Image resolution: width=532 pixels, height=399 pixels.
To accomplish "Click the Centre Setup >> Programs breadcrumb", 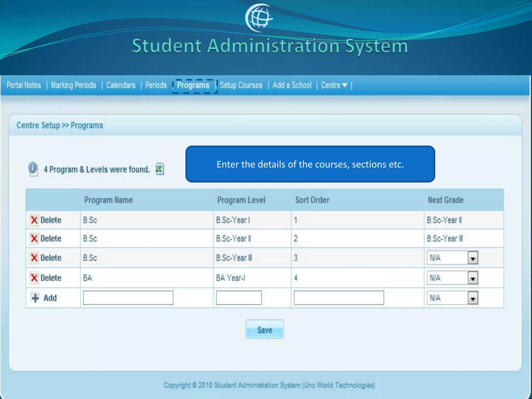I will pos(60,125).
